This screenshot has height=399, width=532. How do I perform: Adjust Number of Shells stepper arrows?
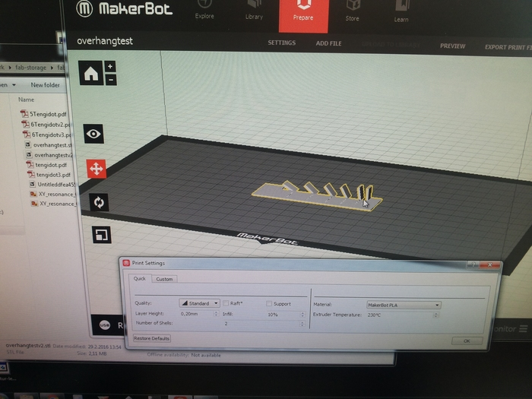coord(302,324)
